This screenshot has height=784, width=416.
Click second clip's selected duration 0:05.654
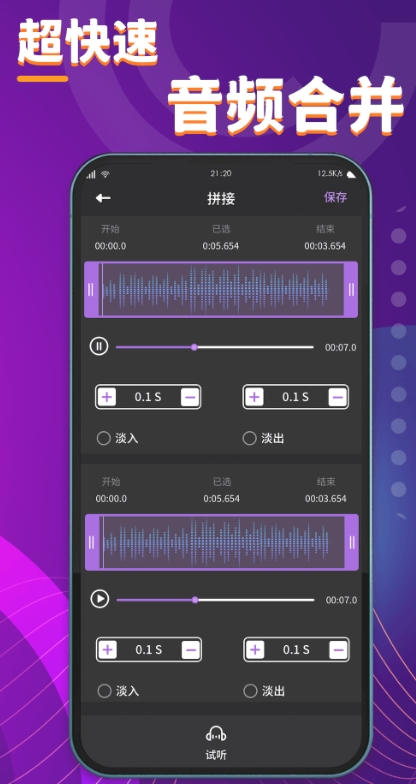(x=222, y=499)
